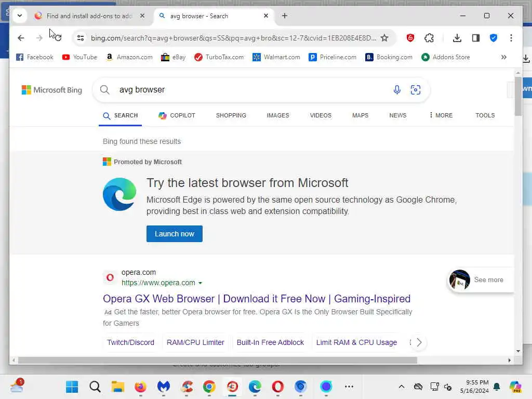Click the vertical scrollbar thumb
The image size is (532, 399).
(518, 96)
